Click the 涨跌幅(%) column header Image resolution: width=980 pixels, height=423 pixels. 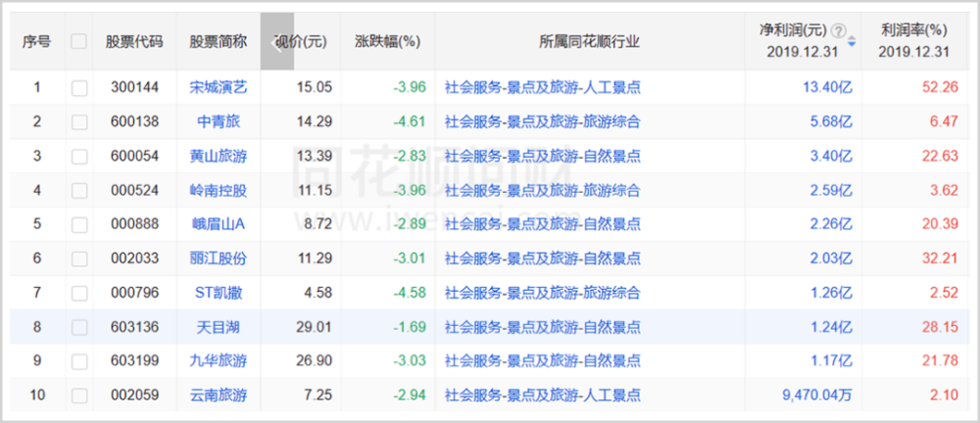click(x=387, y=42)
